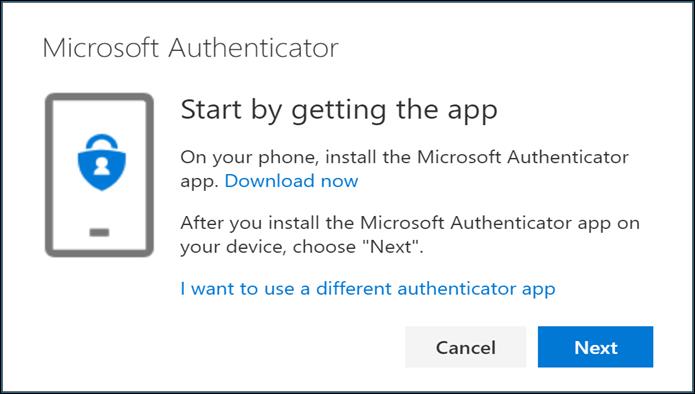
Task: Click the white person silhouette inside the shield
Action: click(102, 167)
